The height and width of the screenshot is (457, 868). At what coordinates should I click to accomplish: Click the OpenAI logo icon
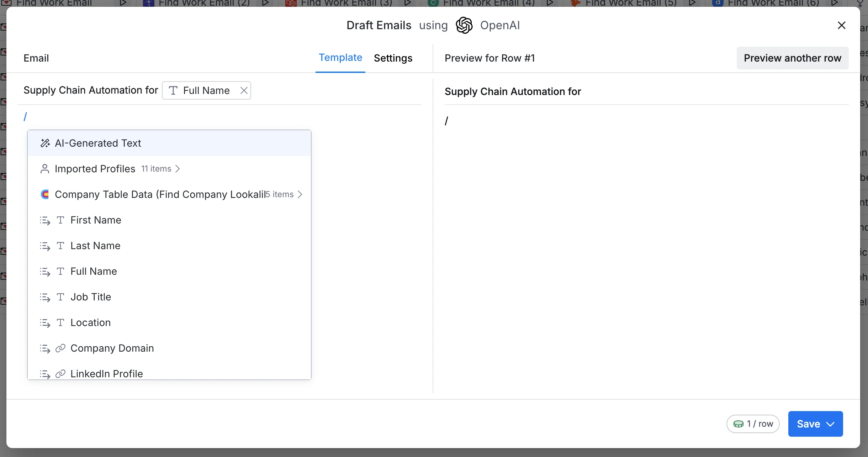click(464, 25)
